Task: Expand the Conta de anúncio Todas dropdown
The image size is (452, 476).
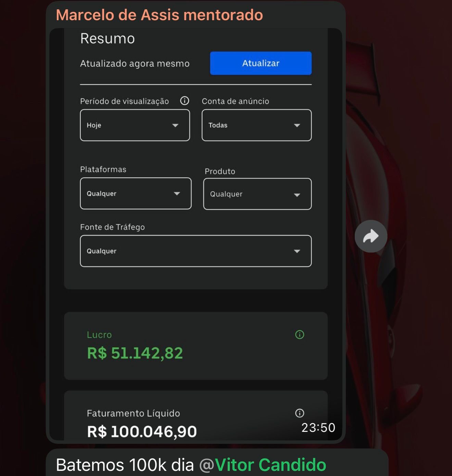Action: click(257, 125)
